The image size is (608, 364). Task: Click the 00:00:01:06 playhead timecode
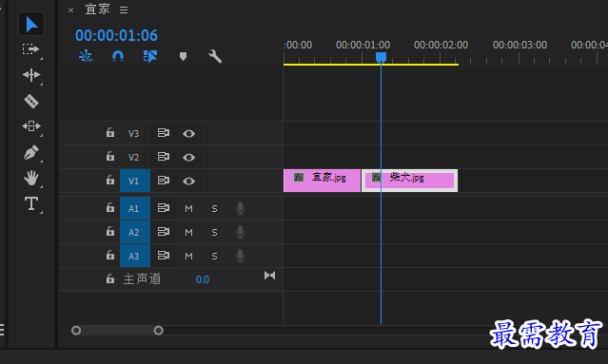(116, 35)
